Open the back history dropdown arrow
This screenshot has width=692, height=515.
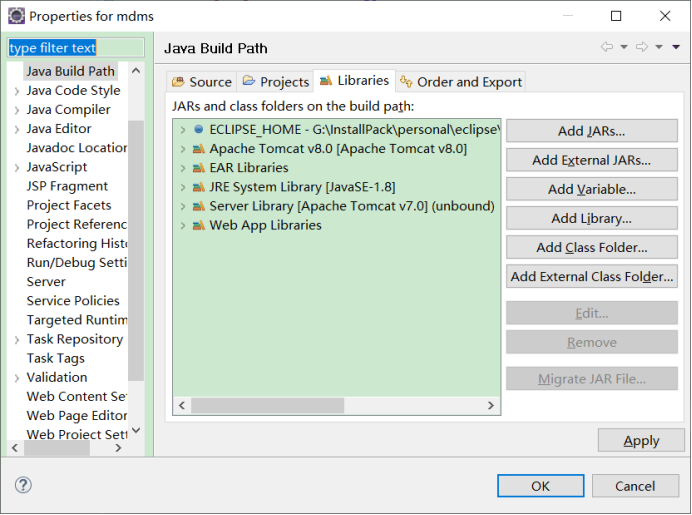tap(624, 47)
